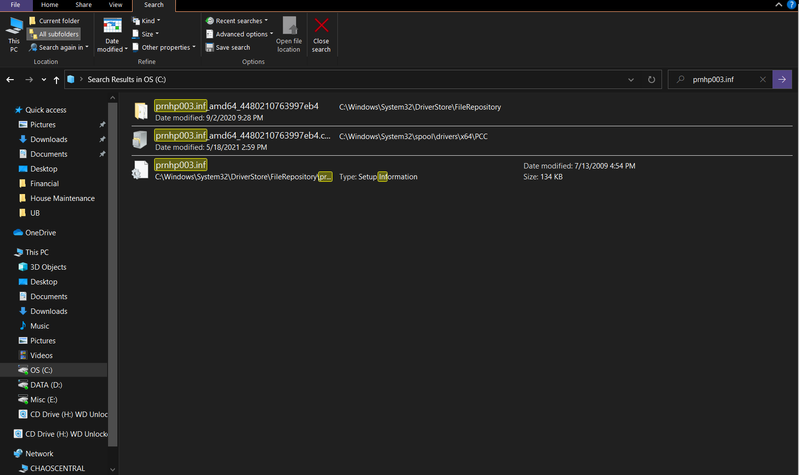
Task: Go forward with the Forward arrow
Action: click(x=29, y=80)
